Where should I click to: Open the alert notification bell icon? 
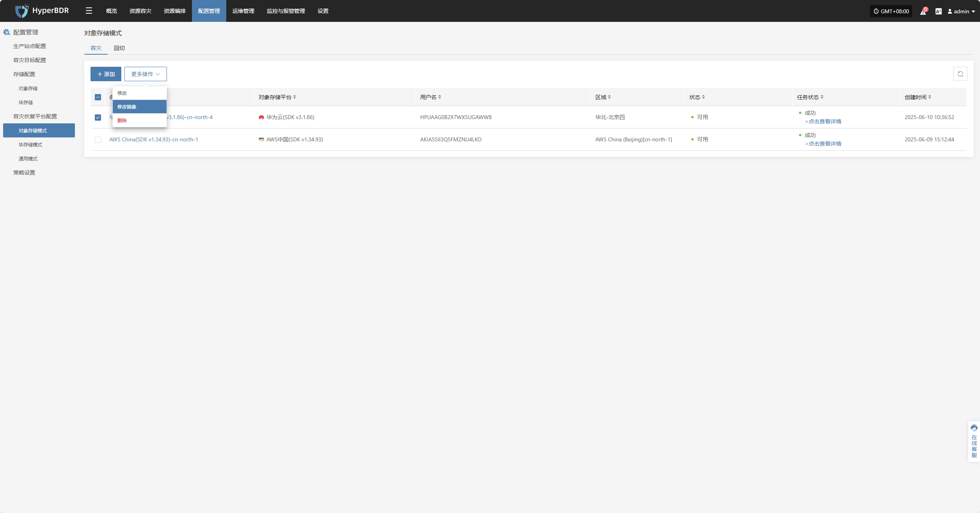(x=923, y=11)
